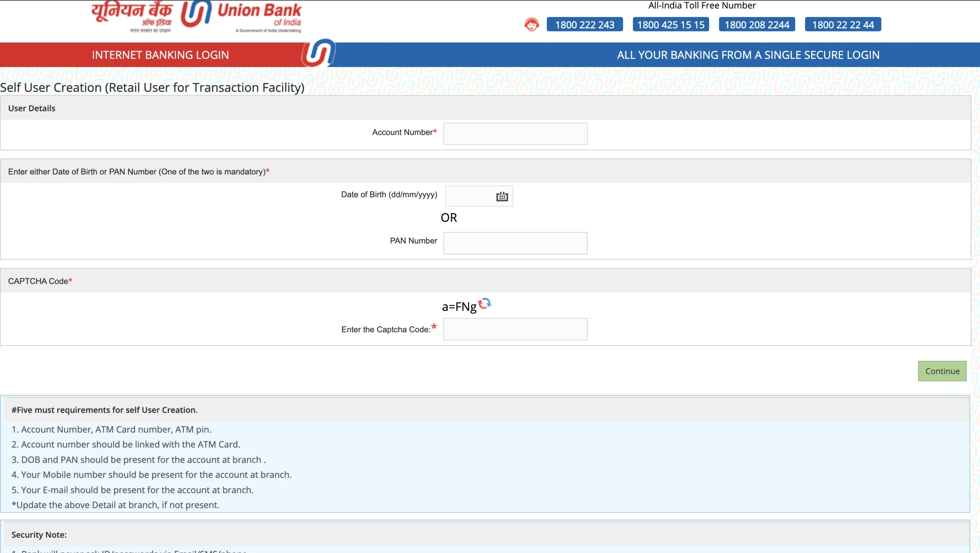
Task: Select toll free number 1800 425 15 15
Action: point(671,24)
